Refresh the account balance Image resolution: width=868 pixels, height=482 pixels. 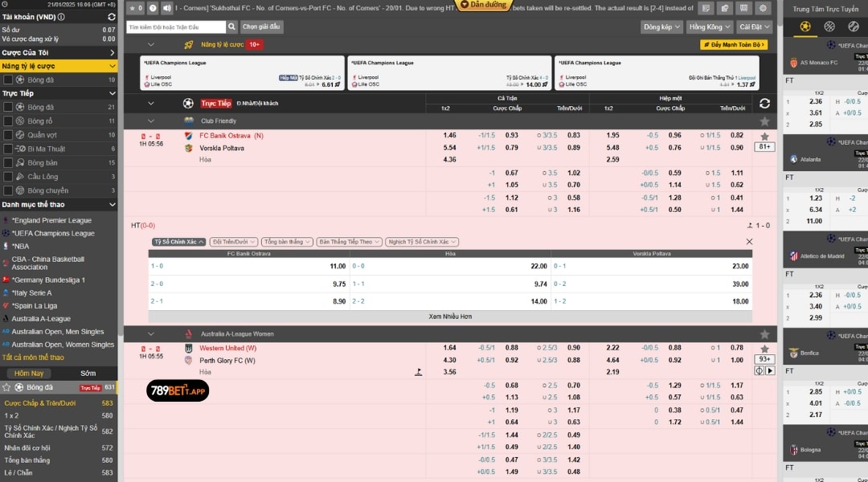click(111, 17)
